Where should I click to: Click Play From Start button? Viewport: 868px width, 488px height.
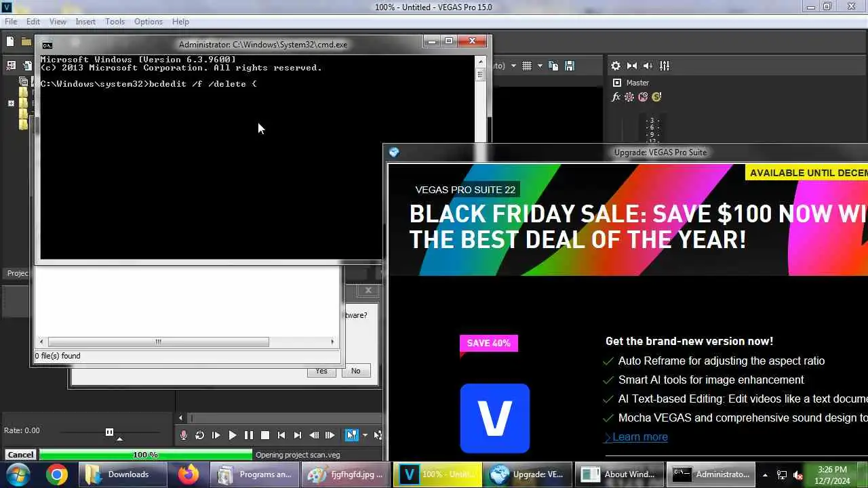tap(216, 435)
